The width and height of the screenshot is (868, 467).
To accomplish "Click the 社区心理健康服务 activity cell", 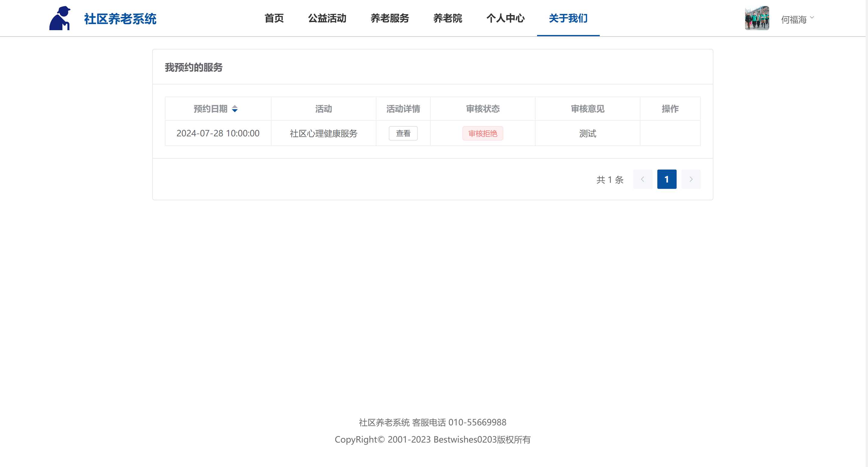I will click(323, 134).
